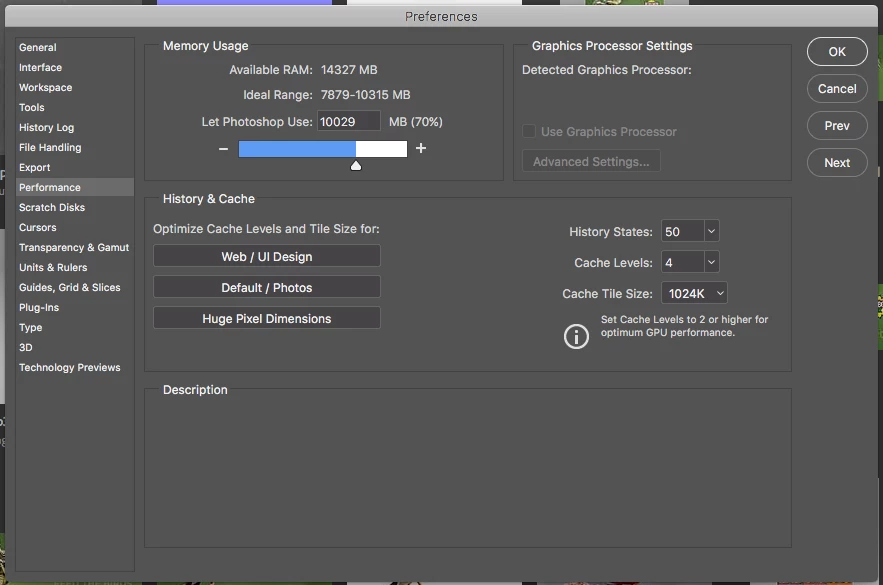Click the History States value field

683,231
